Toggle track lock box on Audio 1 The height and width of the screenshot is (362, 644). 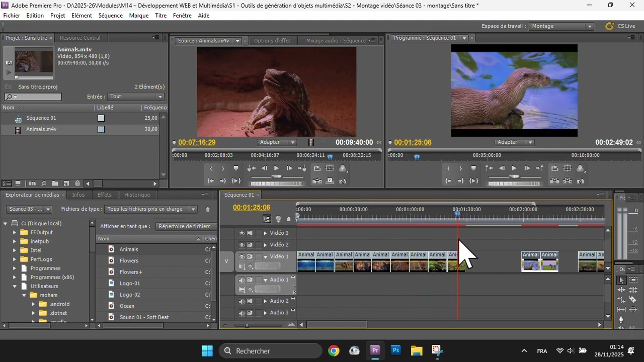coord(259,280)
